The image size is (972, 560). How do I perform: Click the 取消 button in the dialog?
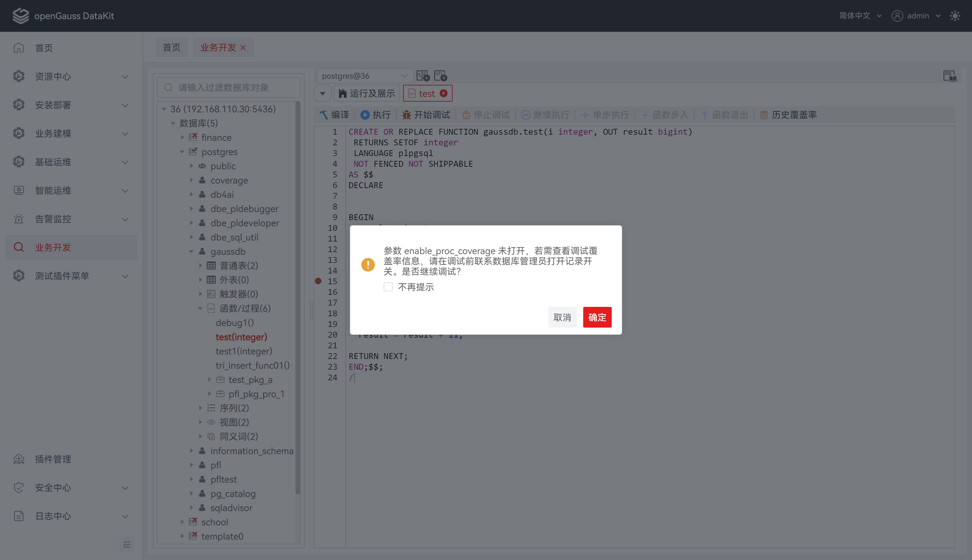point(561,317)
